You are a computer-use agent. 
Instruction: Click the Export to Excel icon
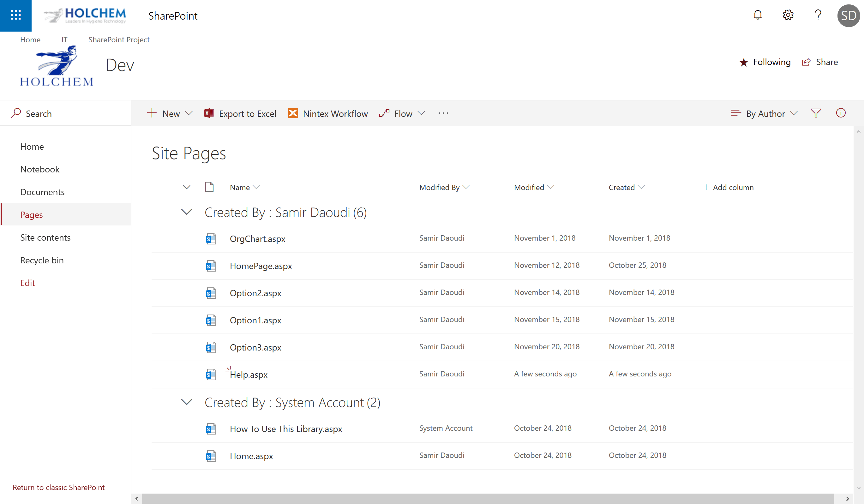pyautogui.click(x=209, y=113)
